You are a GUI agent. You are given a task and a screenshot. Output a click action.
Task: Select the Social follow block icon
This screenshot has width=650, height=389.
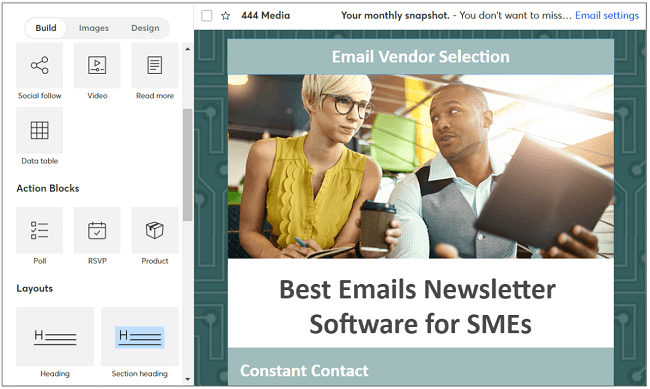39,65
